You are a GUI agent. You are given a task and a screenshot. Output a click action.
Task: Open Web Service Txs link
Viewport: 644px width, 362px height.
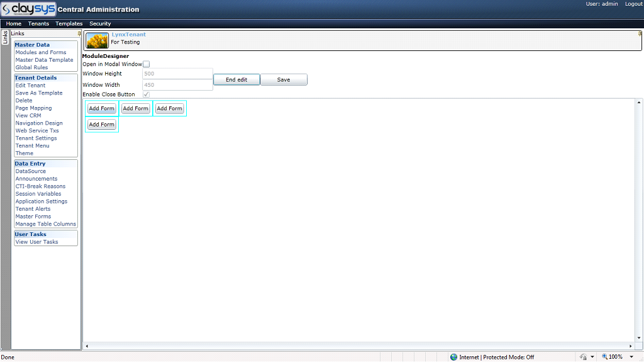click(37, 130)
